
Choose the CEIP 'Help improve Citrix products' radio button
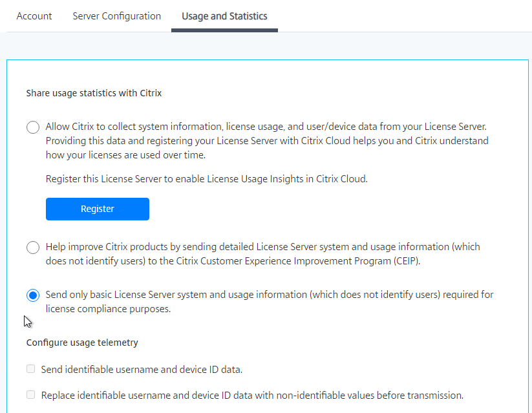[x=33, y=248]
